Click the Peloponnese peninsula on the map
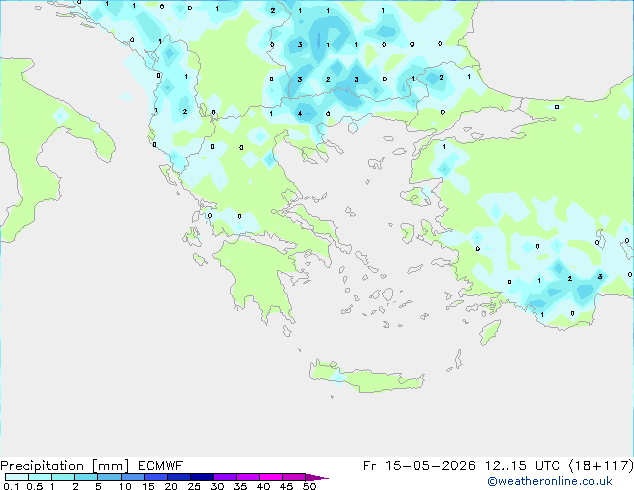The width and height of the screenshot is (634, 490). pos(259,275)
